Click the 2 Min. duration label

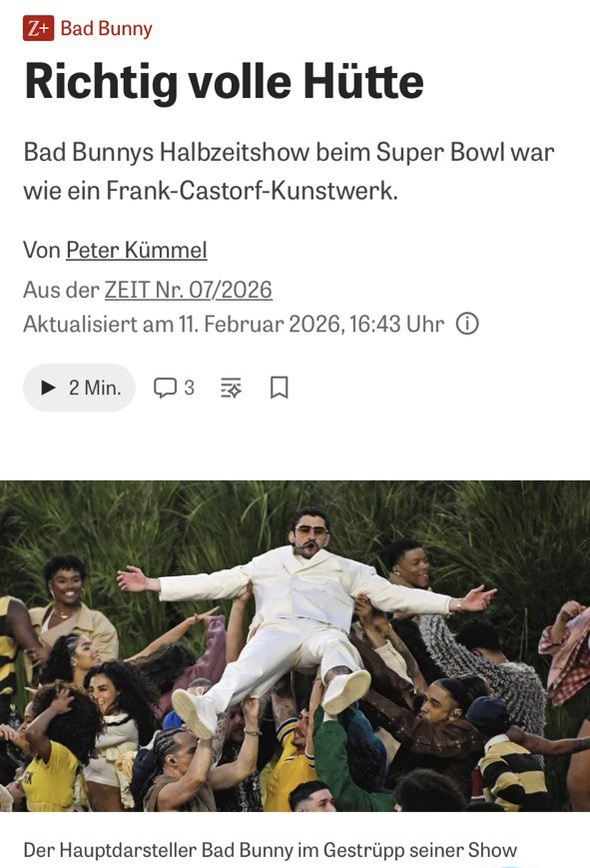[95, 388]
